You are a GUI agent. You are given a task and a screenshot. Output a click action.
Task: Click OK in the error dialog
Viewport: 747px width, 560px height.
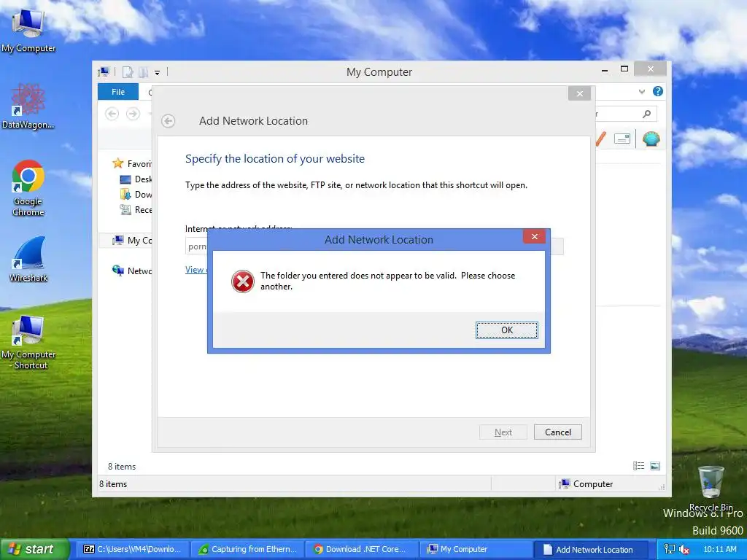click(506, 330)
